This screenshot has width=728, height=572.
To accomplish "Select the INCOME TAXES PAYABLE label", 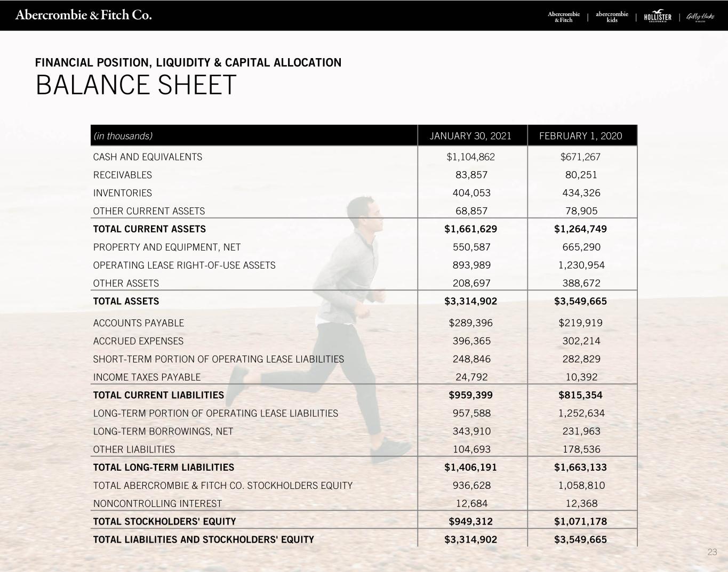I will [x=147, y=377].
